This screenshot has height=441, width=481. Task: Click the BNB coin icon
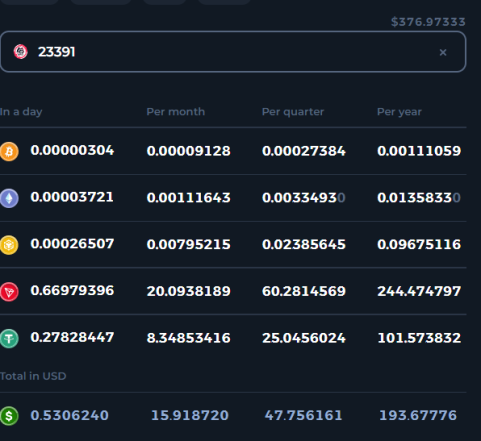pyautogui.click(x=9, y=245)
